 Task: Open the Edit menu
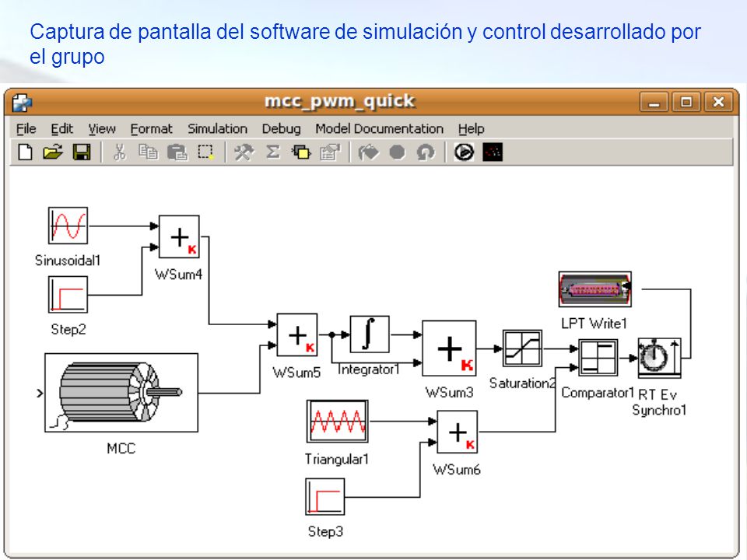(x=62, y=128)
